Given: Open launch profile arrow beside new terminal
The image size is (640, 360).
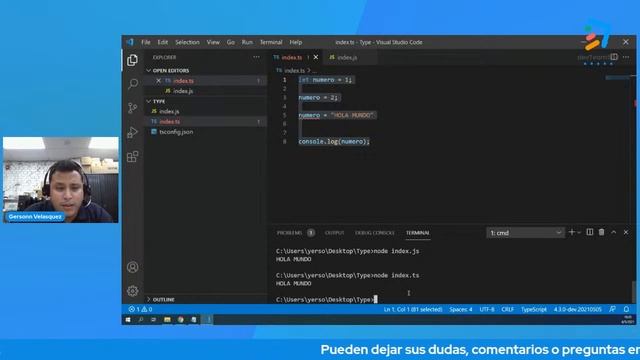Looking at the screenshot, I should [579, 233].
